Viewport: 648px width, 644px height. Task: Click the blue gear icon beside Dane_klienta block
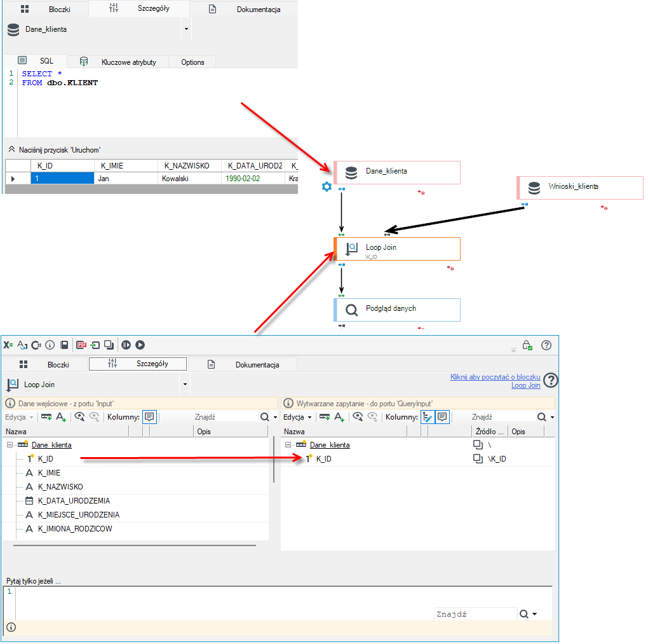(327, 186)
